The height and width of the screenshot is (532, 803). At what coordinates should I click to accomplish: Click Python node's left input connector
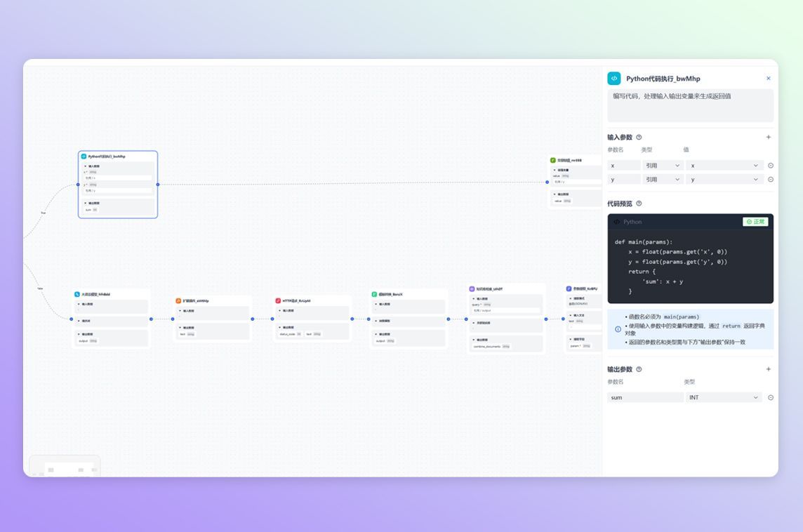point(78,185)
